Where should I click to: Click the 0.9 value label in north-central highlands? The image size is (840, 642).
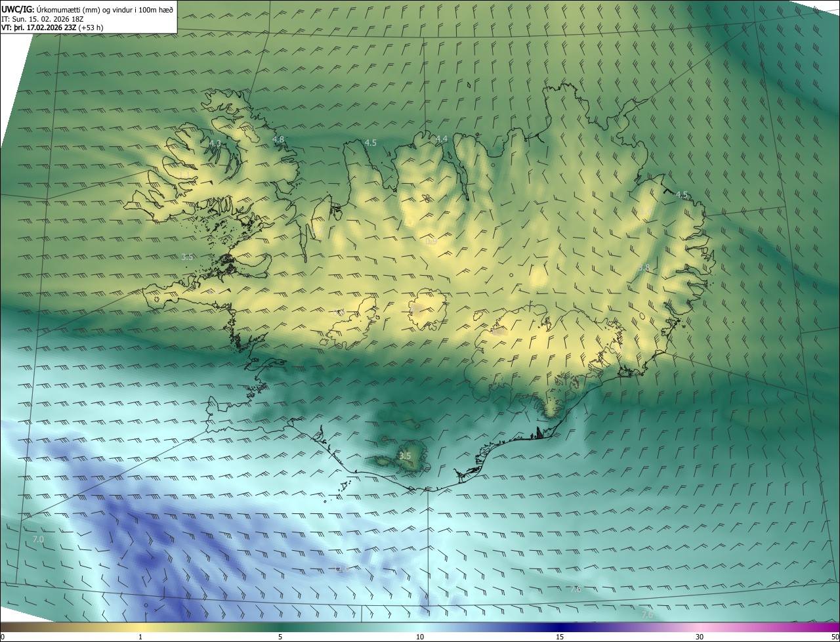pyautogui.click(x=431, y=241)
